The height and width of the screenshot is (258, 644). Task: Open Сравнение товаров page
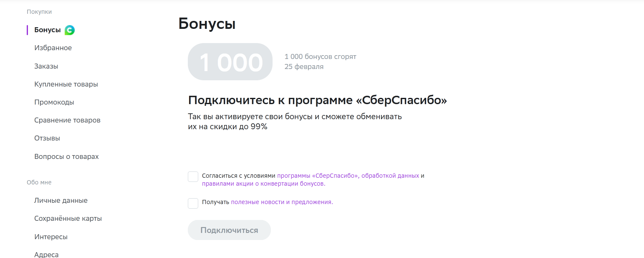[67, 120]
